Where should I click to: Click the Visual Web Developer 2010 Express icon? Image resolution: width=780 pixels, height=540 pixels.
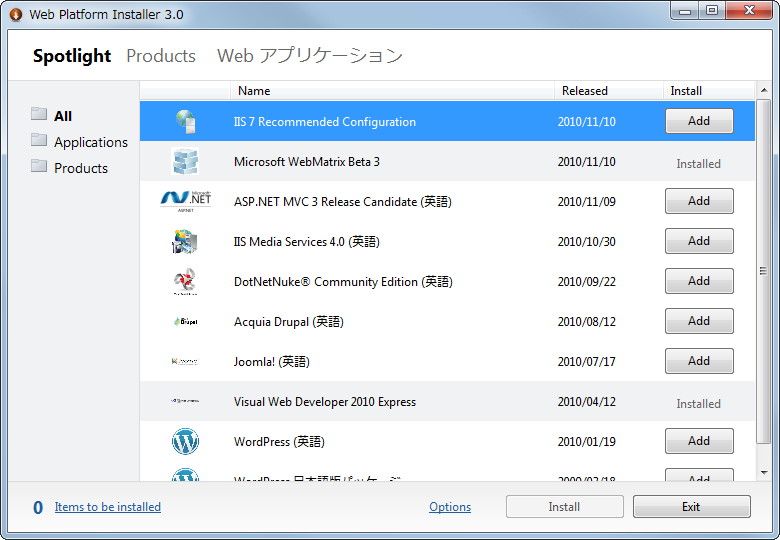[x=185, y=401]
